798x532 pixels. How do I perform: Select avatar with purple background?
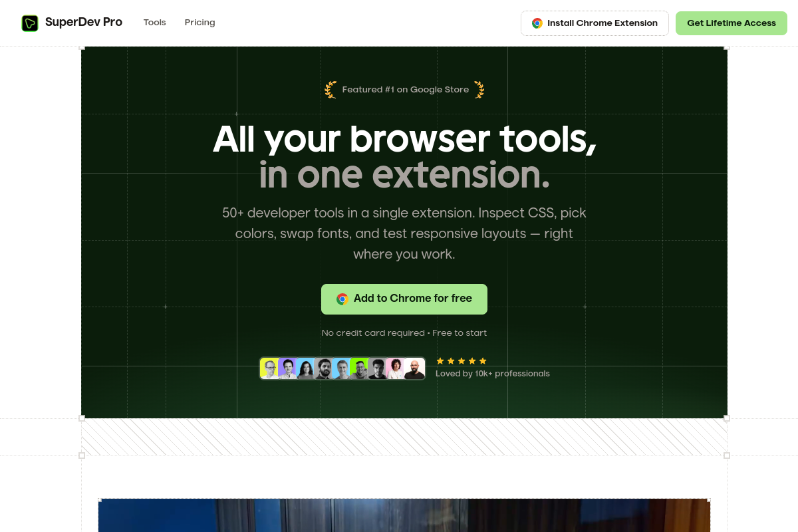(287, 368)
